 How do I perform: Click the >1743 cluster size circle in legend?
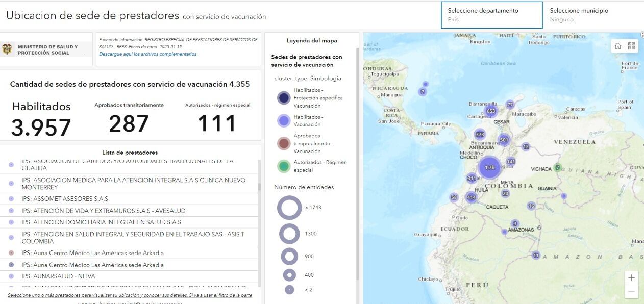(x=289, y=208)
